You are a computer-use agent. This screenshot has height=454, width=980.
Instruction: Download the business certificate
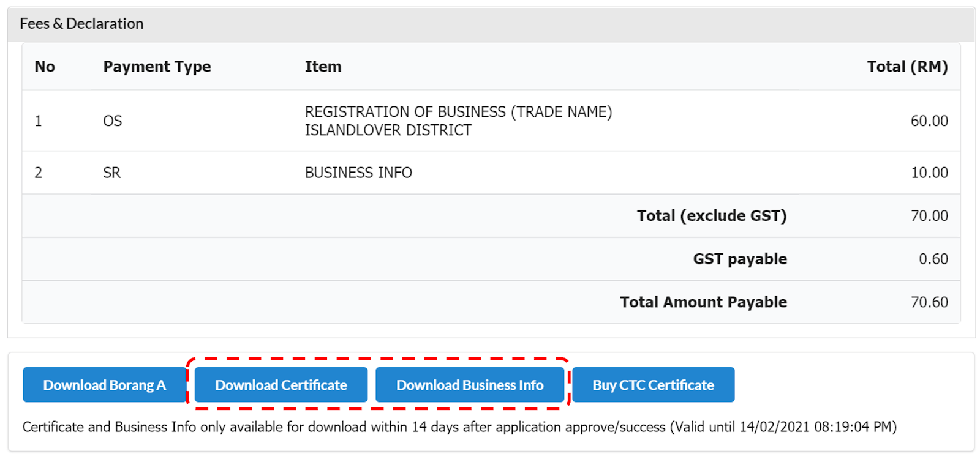pyautogui.click(x=281, y=385)
